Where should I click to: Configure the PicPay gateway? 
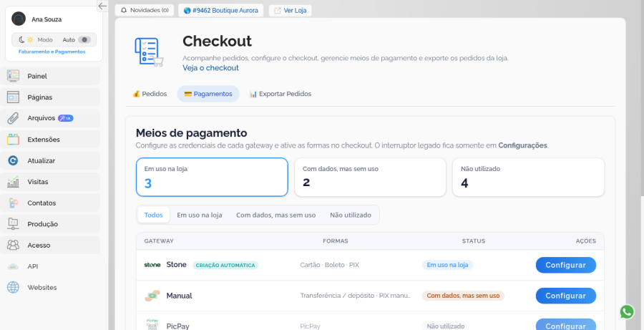click(x=565, y=325)
